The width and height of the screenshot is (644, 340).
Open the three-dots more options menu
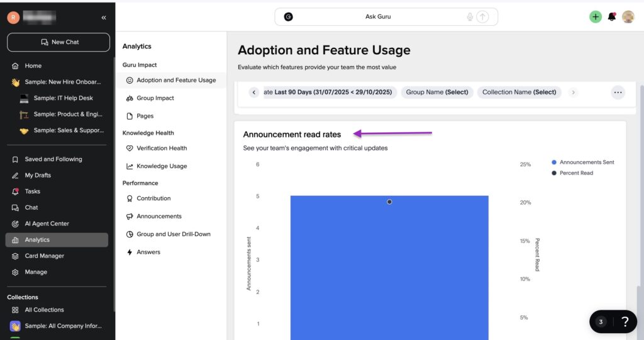tap(618, 93)
